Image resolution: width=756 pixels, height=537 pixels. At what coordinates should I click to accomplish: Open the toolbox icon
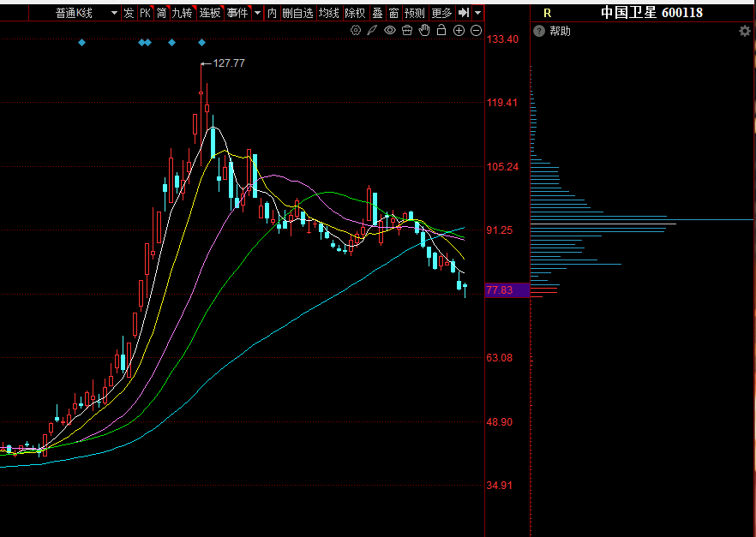pos(407,30)
